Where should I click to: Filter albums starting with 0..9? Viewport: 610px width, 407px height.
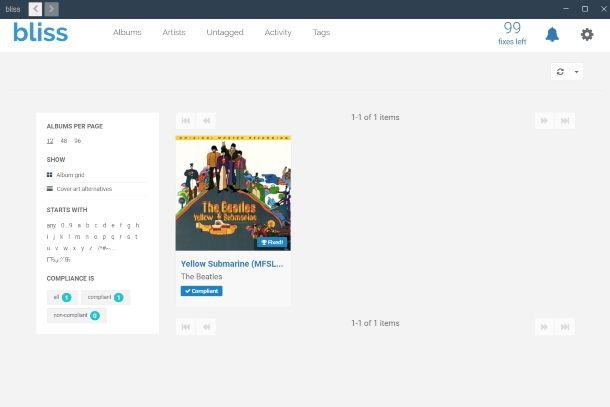67,225
